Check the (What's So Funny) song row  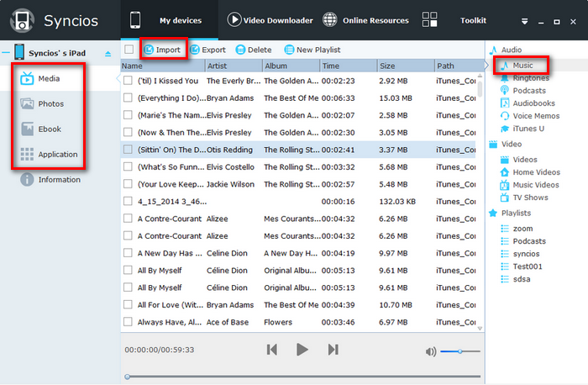pos(128,166)
